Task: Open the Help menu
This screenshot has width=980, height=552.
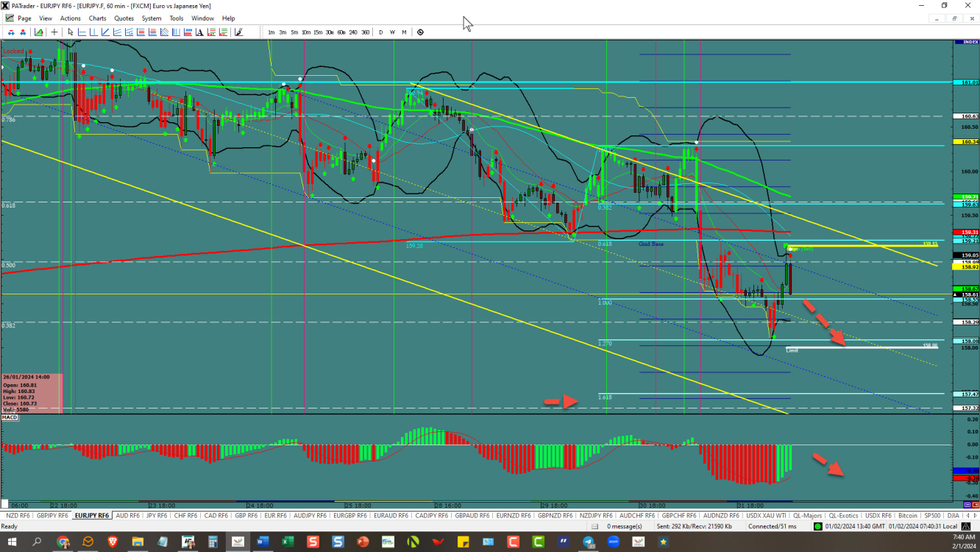Action: point(228,18)
